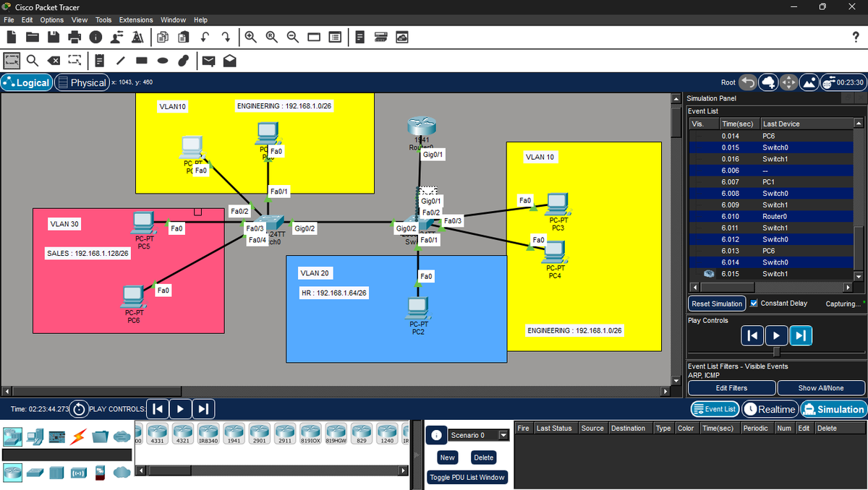
Task: Switch to the Physical workspace view
Action: tap(82, 82)
